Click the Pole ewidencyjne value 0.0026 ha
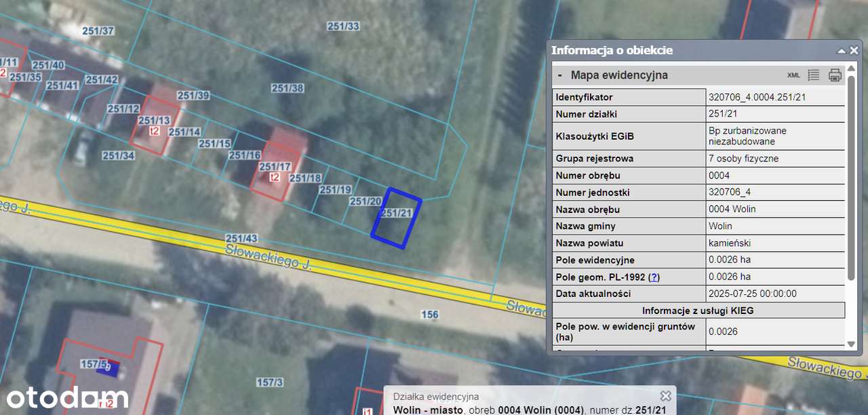Viewport: 868px width, 415px height. point(730,260)
